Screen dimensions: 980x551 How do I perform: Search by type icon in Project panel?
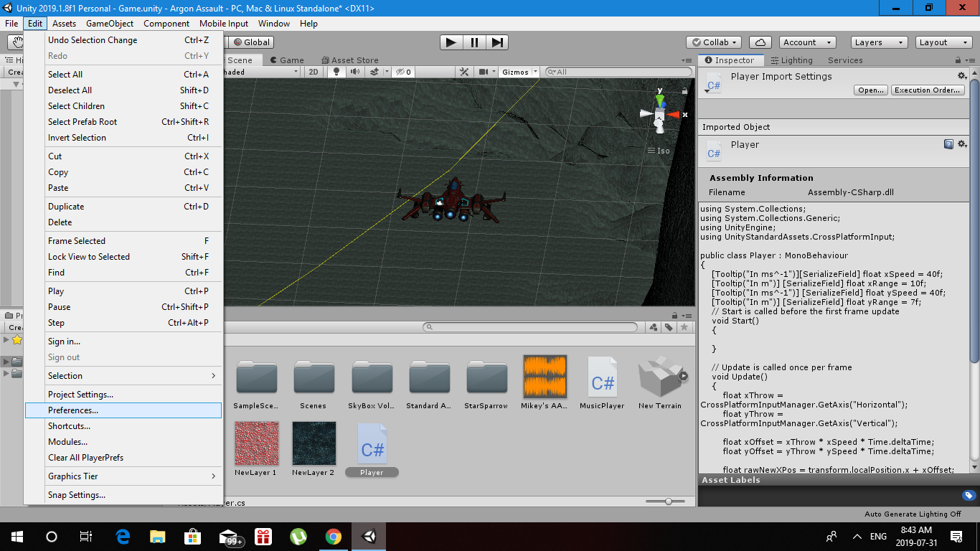pyautogui.click(x=654, y=327)
